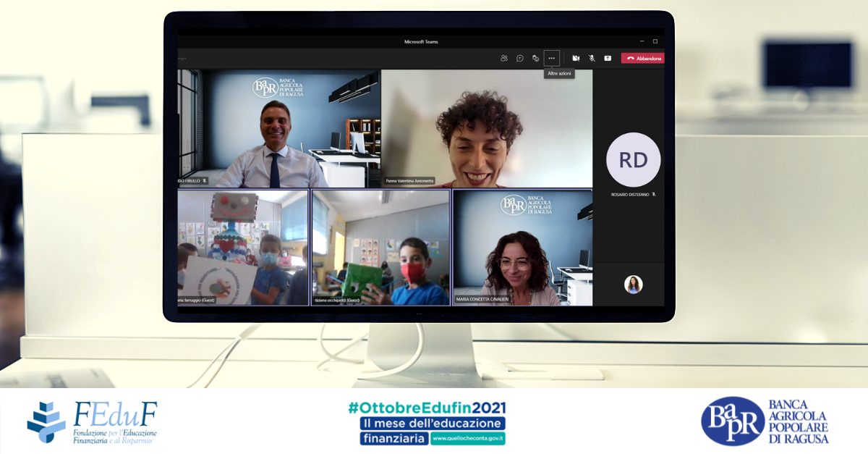868x454 pixels.
Task: Select the Firullo video tile with man in tie
Action: [x=279, y=129]
